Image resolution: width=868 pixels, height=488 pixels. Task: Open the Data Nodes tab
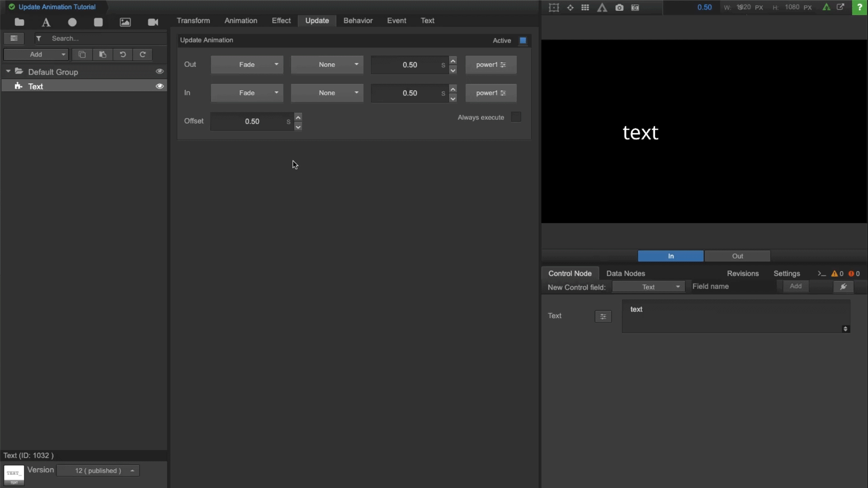click(x=625, y=273)
